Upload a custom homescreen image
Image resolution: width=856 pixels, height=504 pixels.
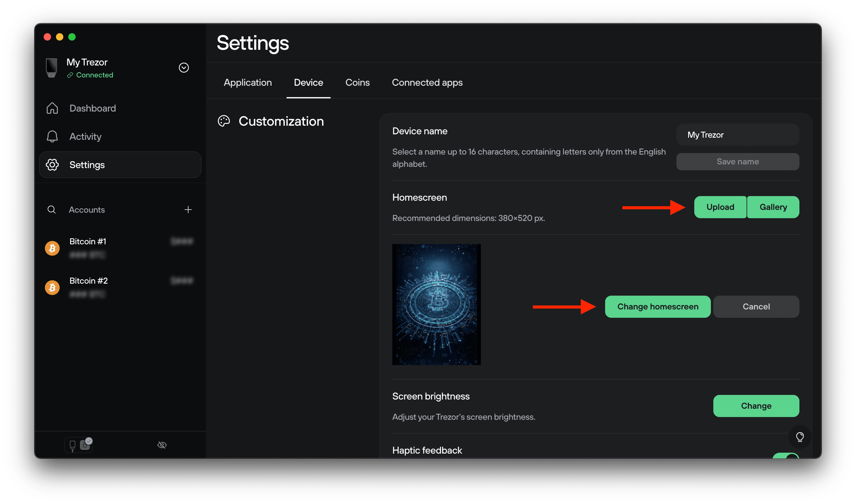click(720, 207)
